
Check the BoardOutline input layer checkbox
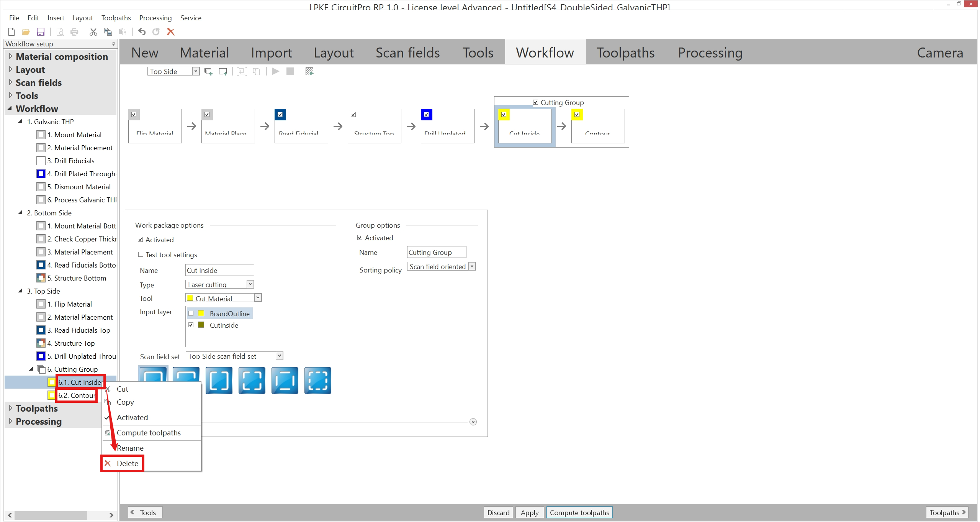pos(191,314)
